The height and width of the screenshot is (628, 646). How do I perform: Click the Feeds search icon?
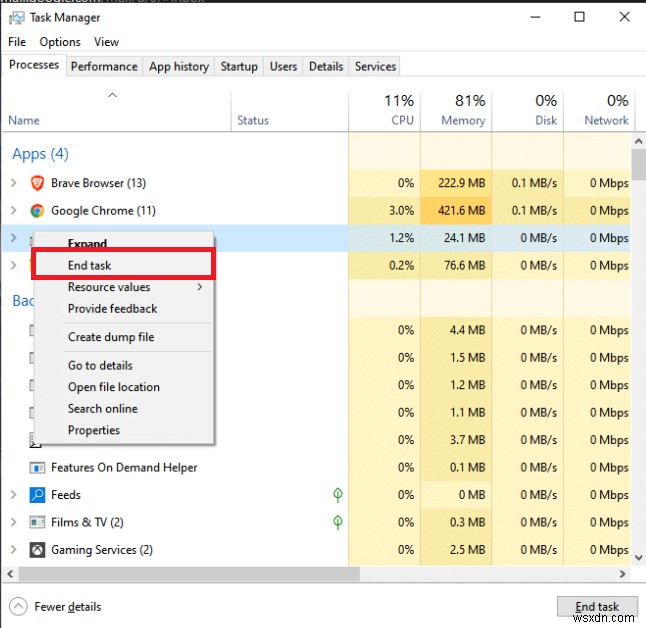coord(37,495)
